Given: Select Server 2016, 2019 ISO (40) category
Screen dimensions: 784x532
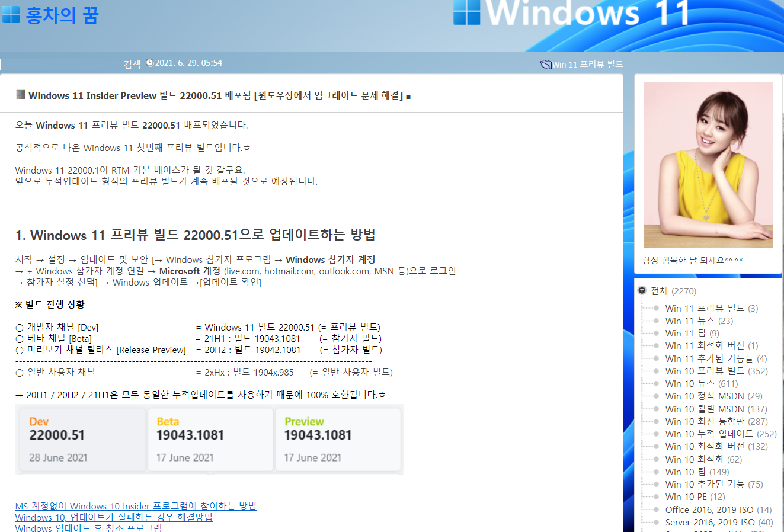Looking at the screenshot, I should click(x=719, y=522).
